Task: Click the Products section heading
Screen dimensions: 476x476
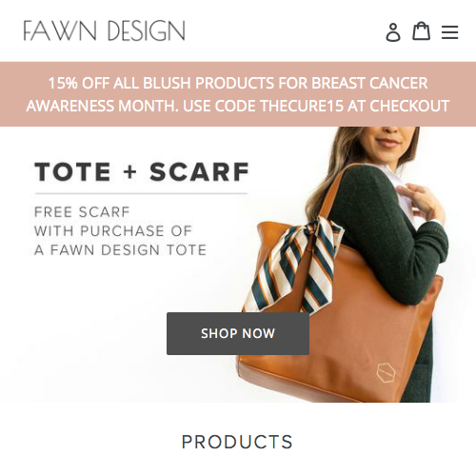Action: click(237, 442)
